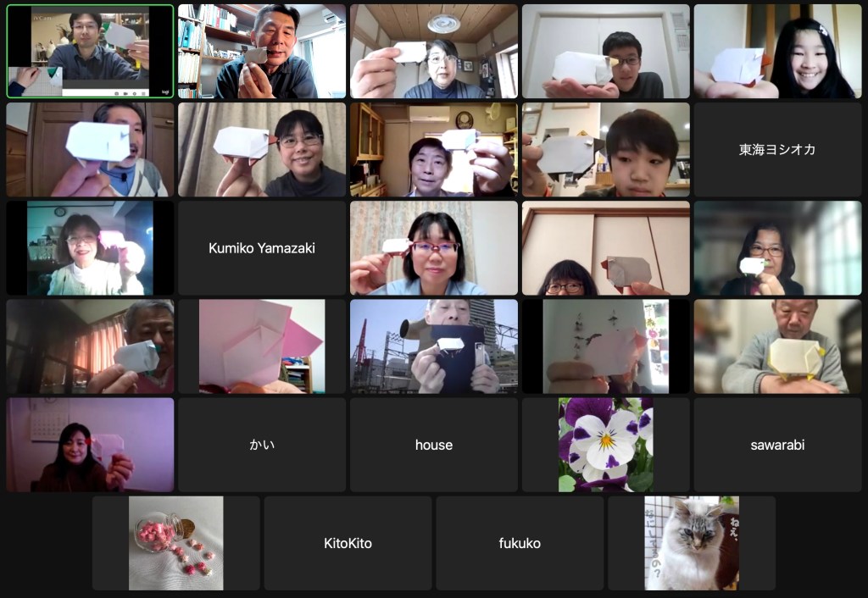868x598 pixels.
Task: Click the video tile with wooden cabinet background
Action: pos(434,150)
